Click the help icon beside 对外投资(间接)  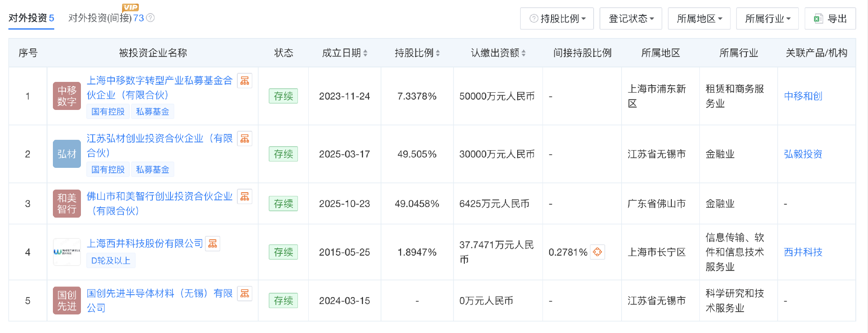[151, 18]
